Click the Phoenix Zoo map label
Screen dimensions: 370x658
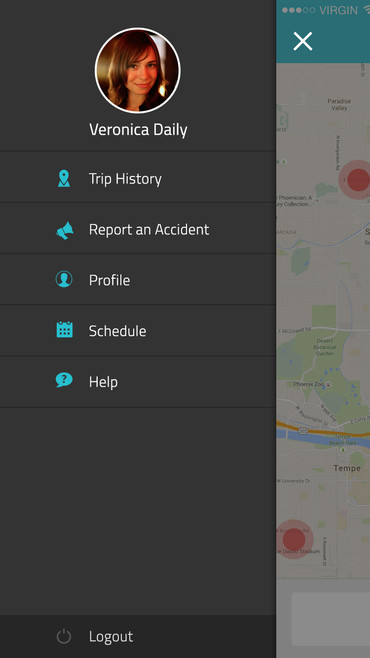(x=308, y=384)
